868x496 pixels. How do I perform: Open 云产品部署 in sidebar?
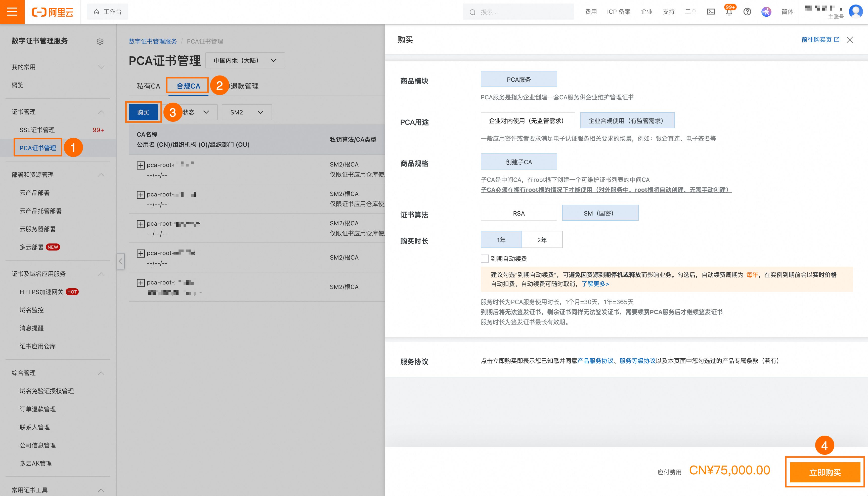click(34, 193)
